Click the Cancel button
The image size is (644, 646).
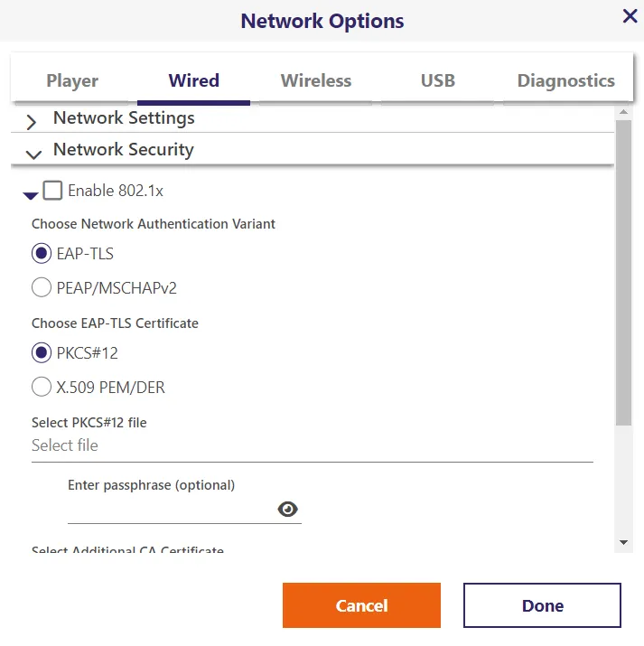(361, 605)
